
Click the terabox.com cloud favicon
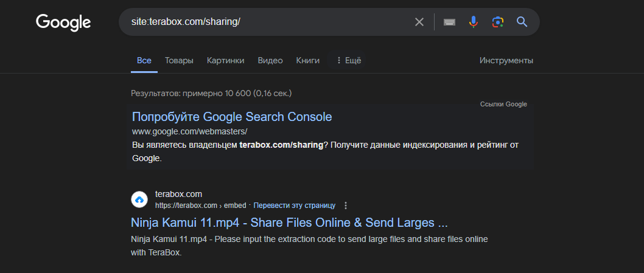139,200
